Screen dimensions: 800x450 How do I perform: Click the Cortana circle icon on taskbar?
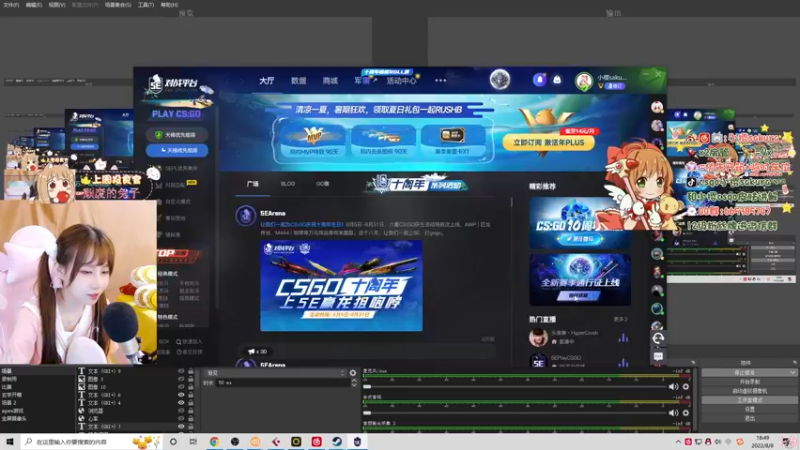coord(173,441)
